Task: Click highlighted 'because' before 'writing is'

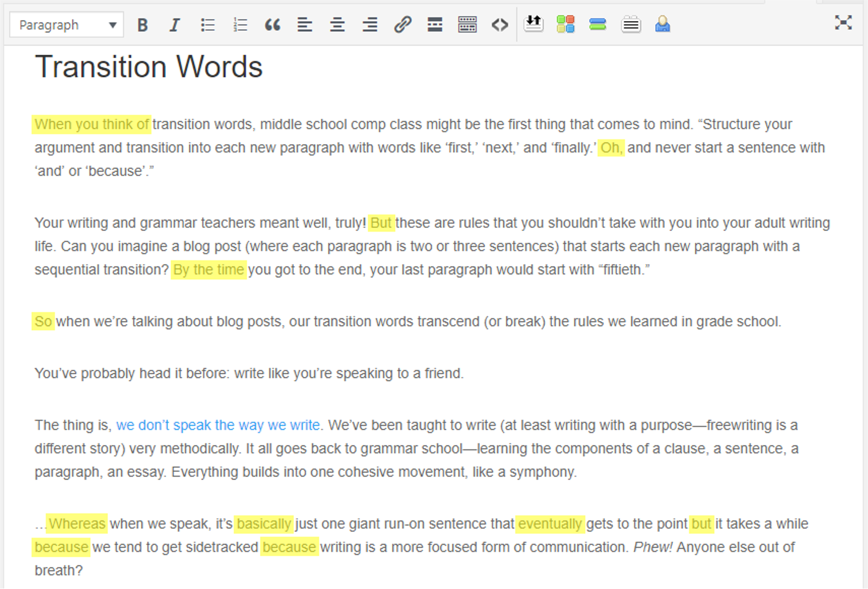Action: (289, 547)
